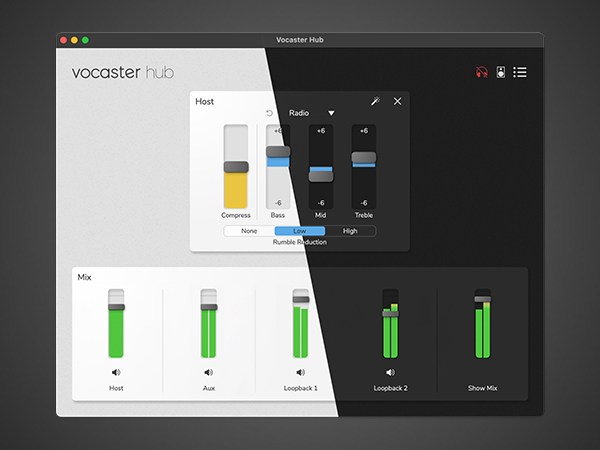Open the Radio preset dropdown
Screen dimensions: 600x450
coord(312,113)
